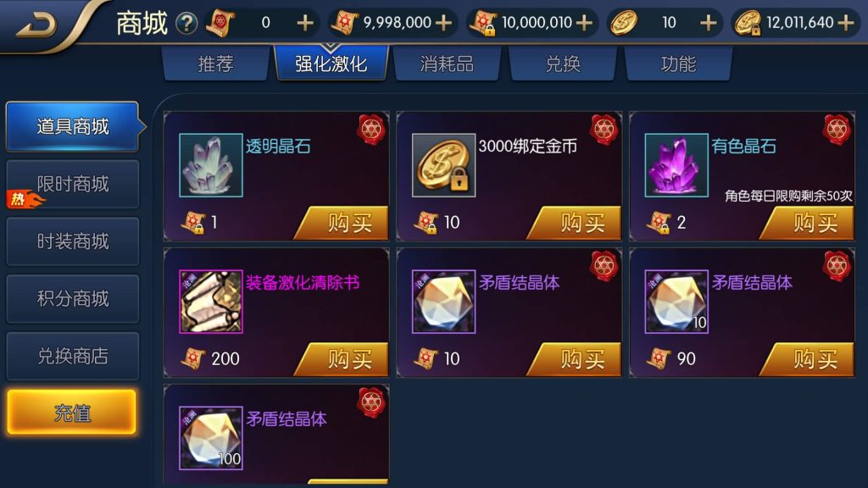Open the 兑换 tab
Screen dimensions: 868x488
(x=563, y=64)
